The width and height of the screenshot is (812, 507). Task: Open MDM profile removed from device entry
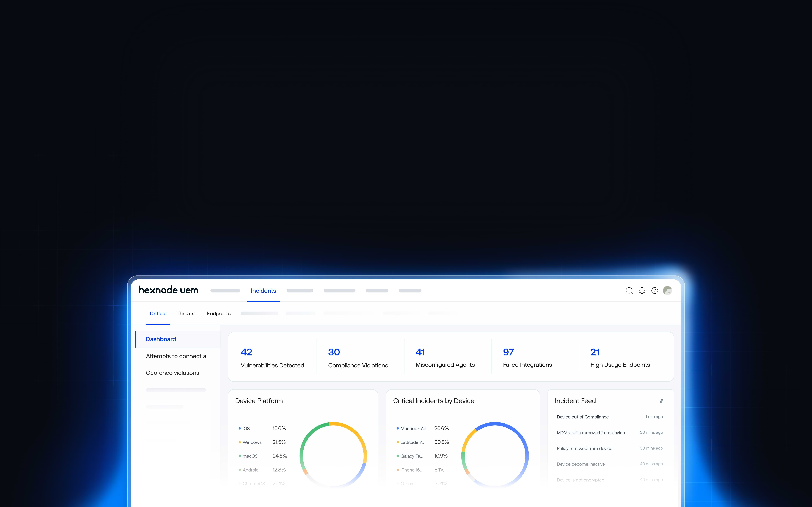coord(591,432)
